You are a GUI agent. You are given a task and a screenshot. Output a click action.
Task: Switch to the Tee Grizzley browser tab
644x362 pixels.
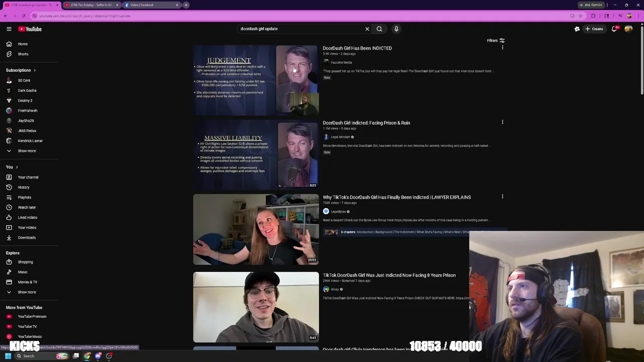tap(92, 5)
